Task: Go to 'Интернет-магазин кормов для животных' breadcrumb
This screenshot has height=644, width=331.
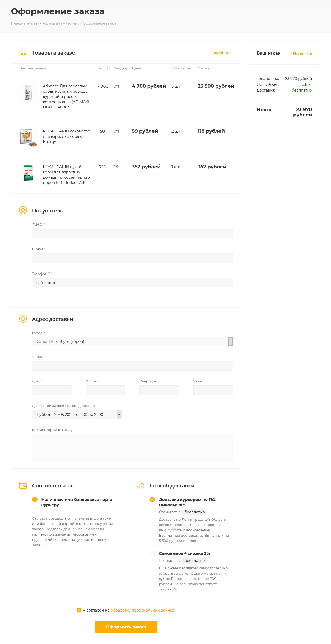Action: point(45,23)
